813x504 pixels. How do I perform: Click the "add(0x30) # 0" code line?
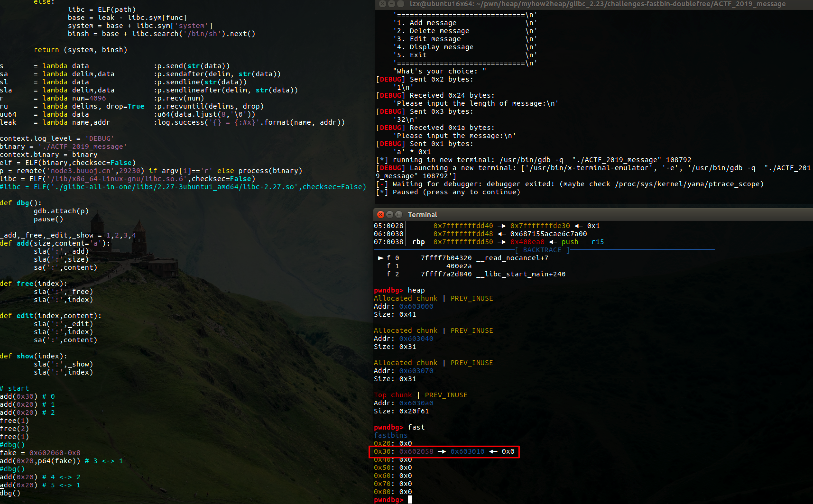(27, 397)
